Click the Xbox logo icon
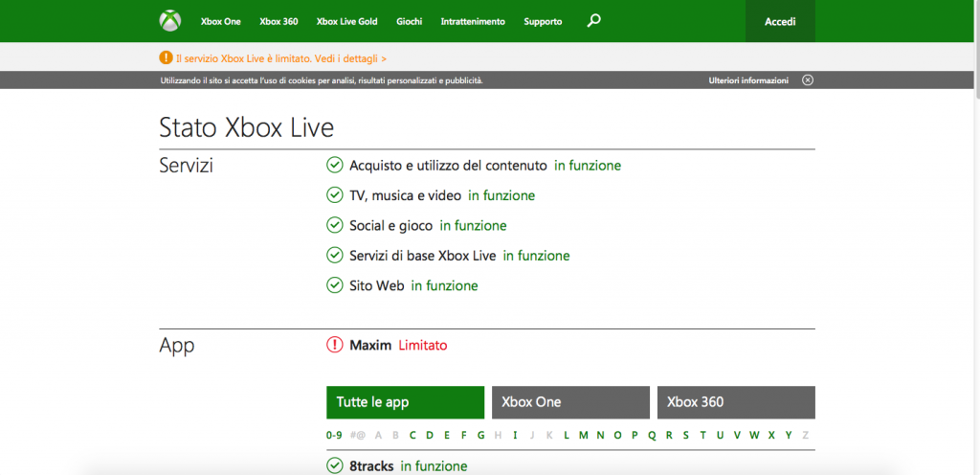The height and width of the screenshot is (475, 980). (170, 21)
